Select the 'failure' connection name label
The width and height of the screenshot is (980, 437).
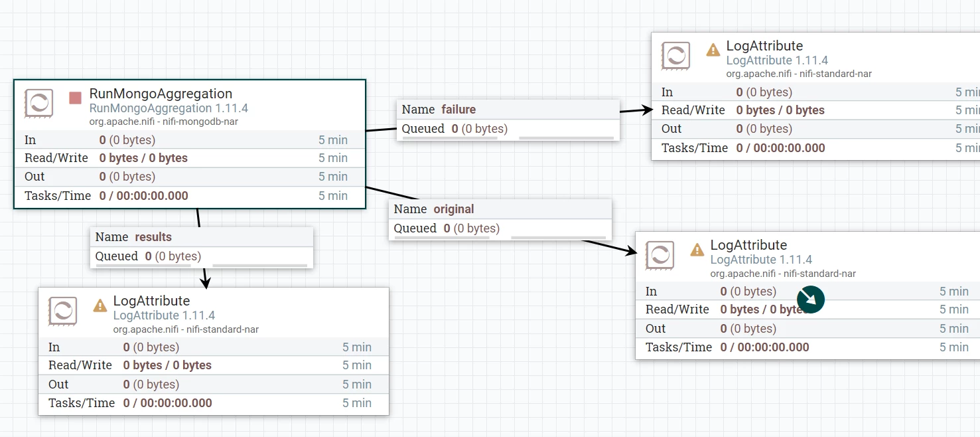(x=458, y=110)
